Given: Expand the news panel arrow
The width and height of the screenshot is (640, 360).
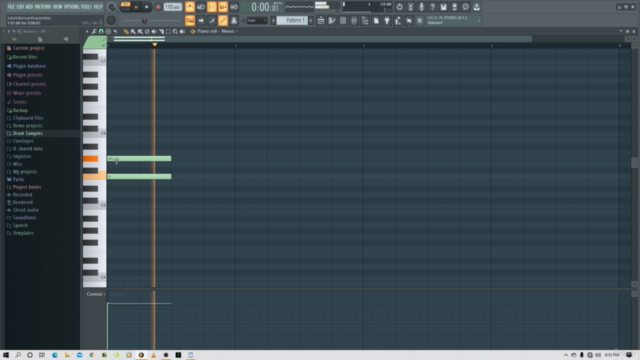Looking at the screenshot, I should click(479, 20).
